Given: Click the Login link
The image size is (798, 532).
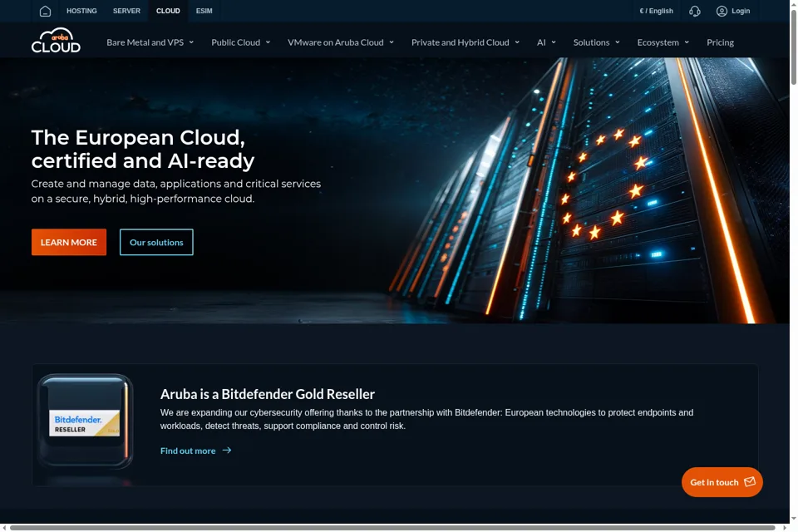Looking at the screenshot, I should [741, 11].
